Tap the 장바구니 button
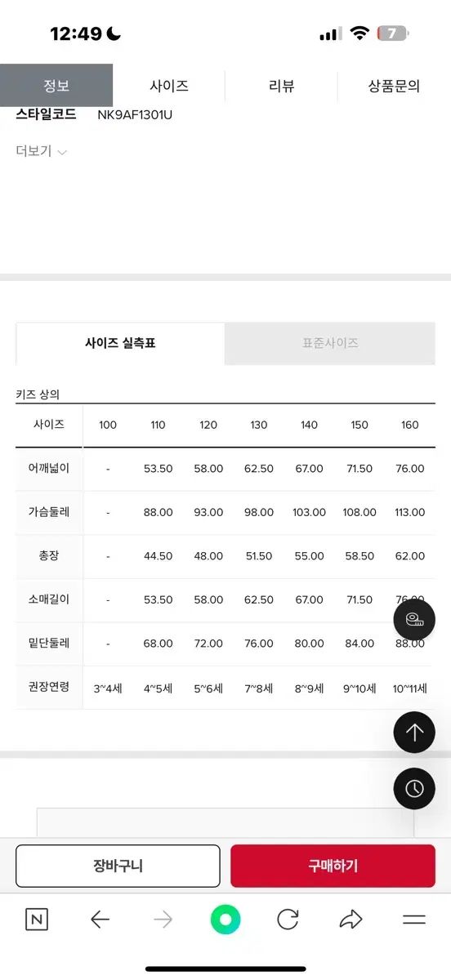The width and height of the screenshot is (451, 980). [x=118, y=866]
